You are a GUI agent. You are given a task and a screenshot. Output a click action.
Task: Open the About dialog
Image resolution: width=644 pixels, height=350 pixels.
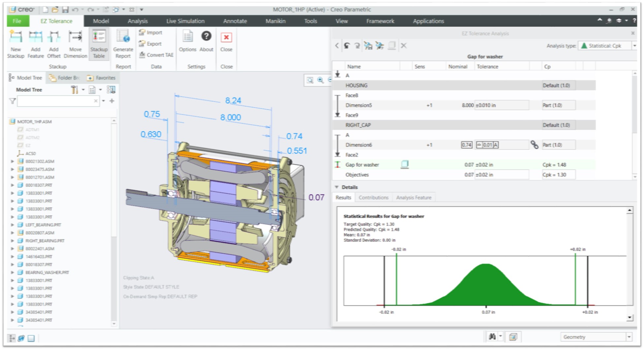click(206, 41)
